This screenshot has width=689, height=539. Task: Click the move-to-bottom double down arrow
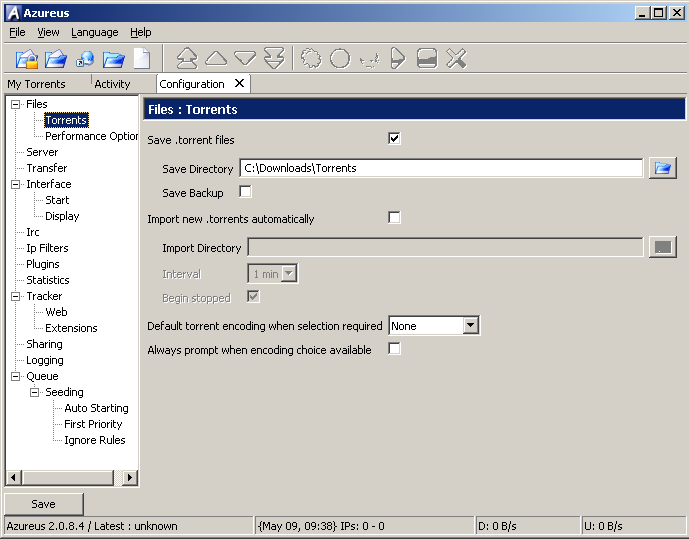[x=274, y=58]
